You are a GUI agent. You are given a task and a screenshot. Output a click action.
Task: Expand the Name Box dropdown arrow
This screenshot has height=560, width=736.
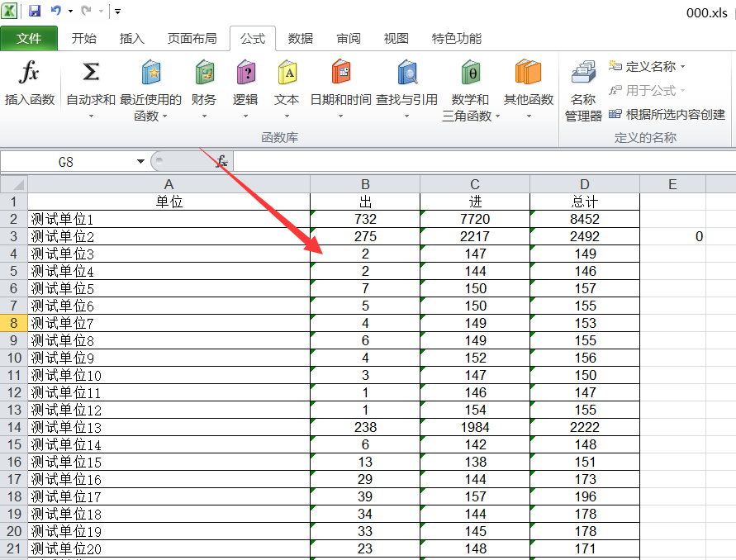tap(140, 162)
